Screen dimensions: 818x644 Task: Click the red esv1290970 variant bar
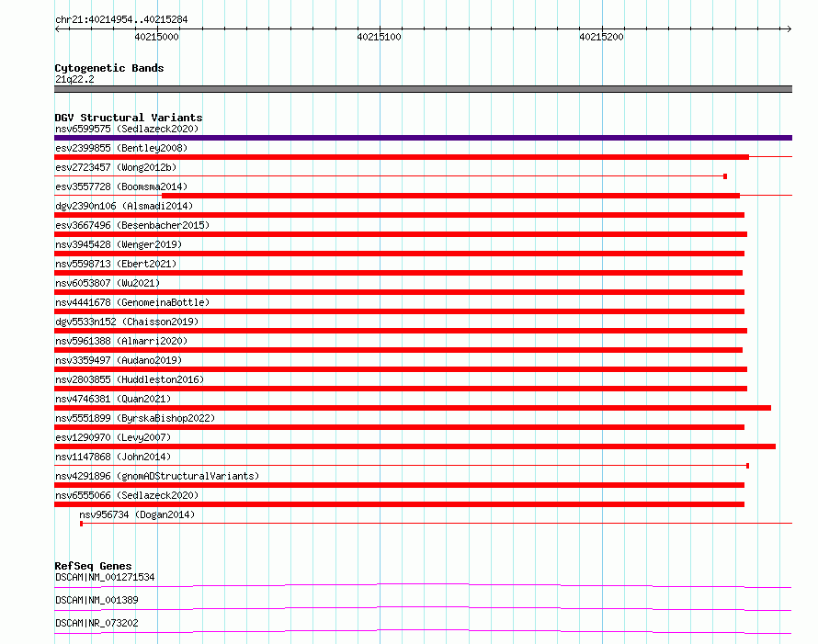tap(415, 446)
